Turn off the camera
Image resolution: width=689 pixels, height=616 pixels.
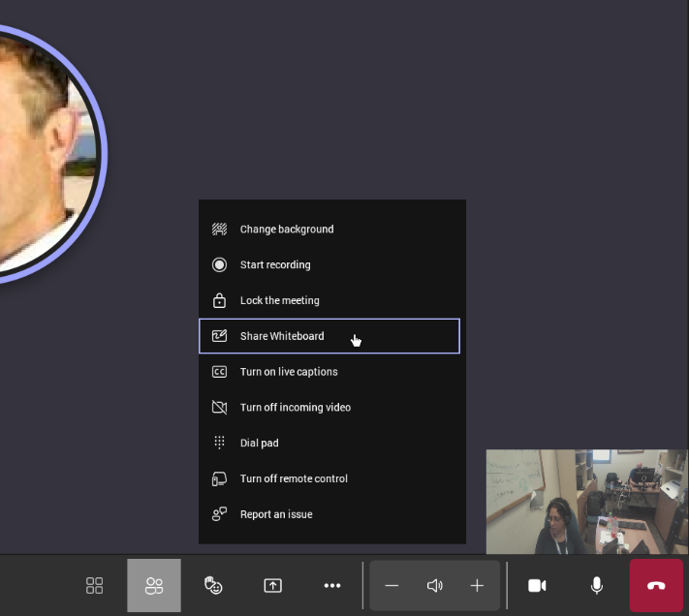(537, 585)
